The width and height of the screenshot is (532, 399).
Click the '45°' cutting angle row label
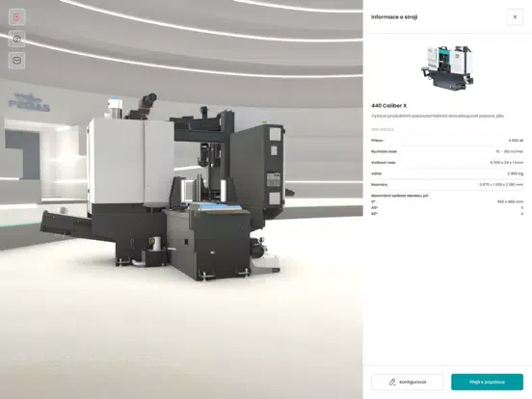pos(374,207)
